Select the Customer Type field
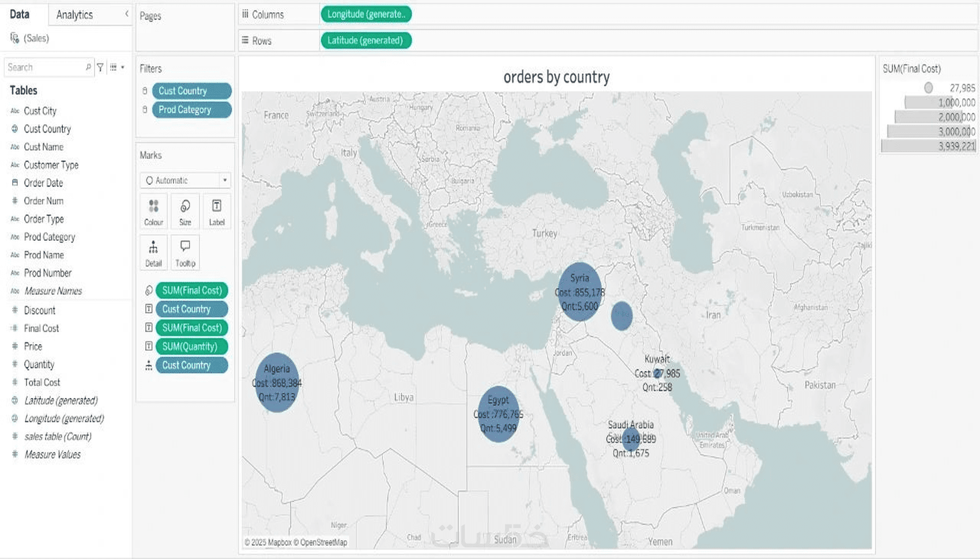The width and height of the screenshot is (980, 559). [x=51, y=165]
